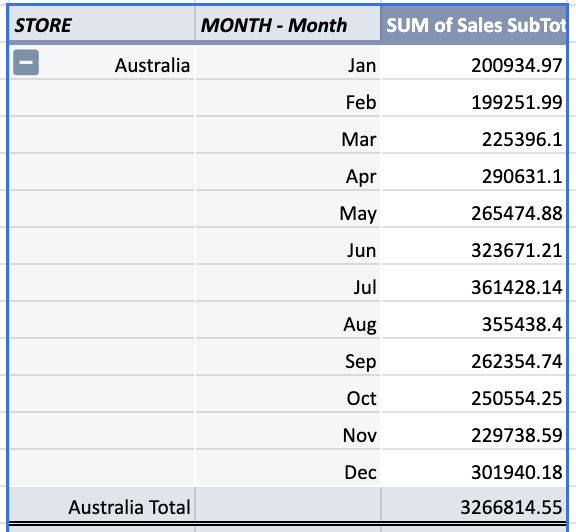
Task: Click the total value 3266814.55
Action: click(511, 507)
